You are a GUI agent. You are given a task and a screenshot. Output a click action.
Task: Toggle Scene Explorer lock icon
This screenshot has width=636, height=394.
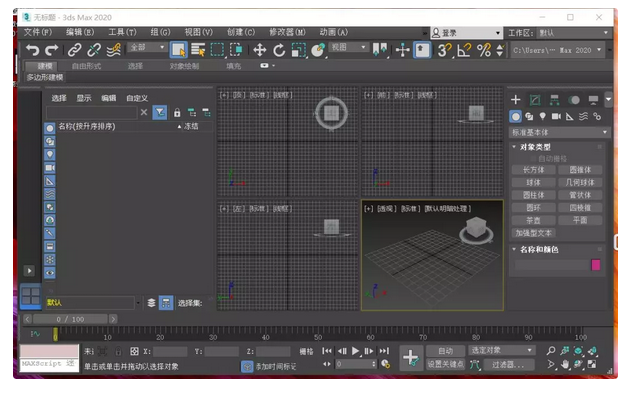[x=177, y=113]
